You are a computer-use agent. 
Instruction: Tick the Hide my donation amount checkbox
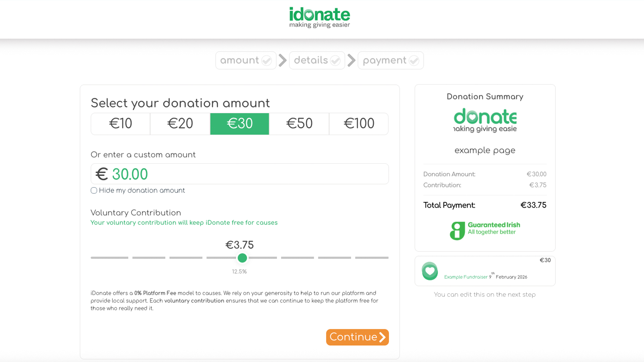(94, 191)
